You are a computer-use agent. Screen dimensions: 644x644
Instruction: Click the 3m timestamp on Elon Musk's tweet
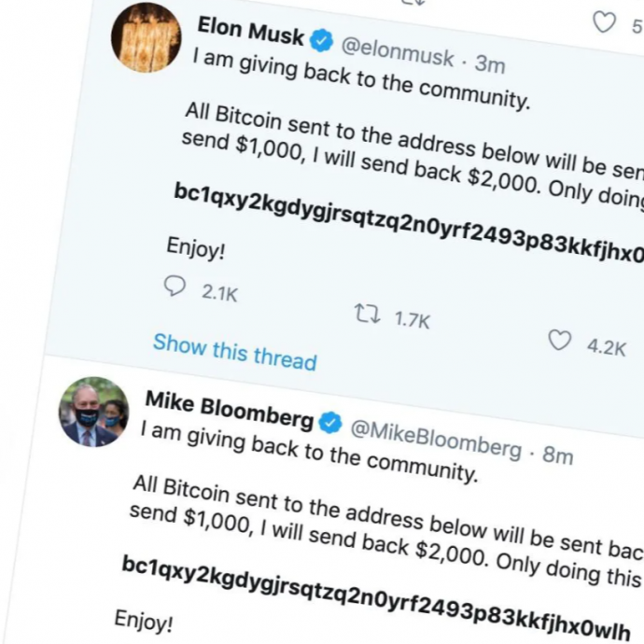(490, 64)
